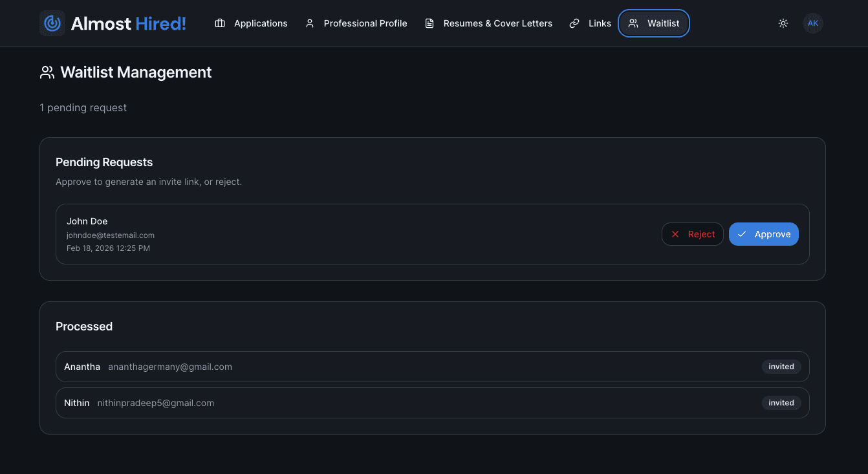
Task: Click the document icon beside Resumes & Cover Letters
Action: coord(429,23)
